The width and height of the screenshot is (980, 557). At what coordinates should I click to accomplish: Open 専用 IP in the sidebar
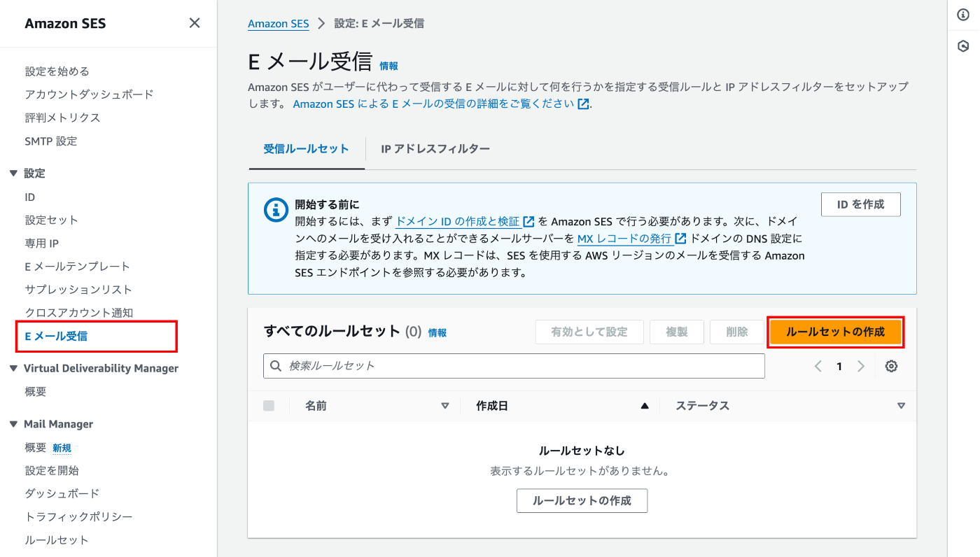pos(42,244)
